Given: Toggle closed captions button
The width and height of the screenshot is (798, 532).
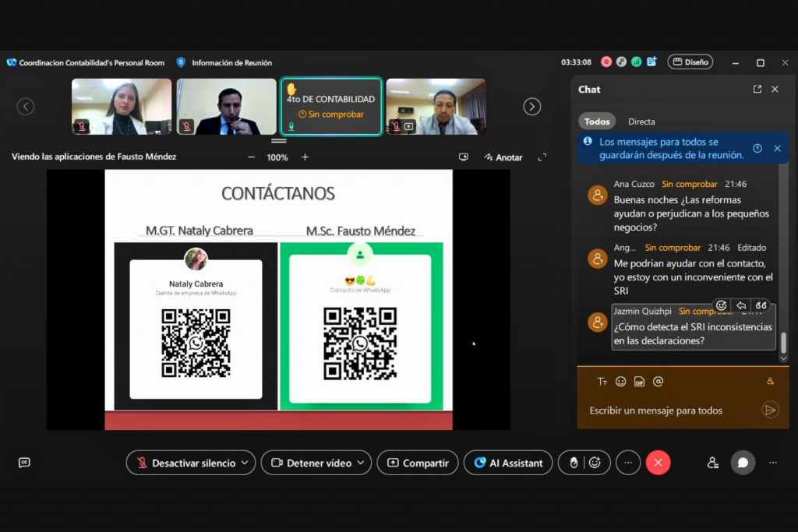Looking at the screenshot, I should point(24,463).
